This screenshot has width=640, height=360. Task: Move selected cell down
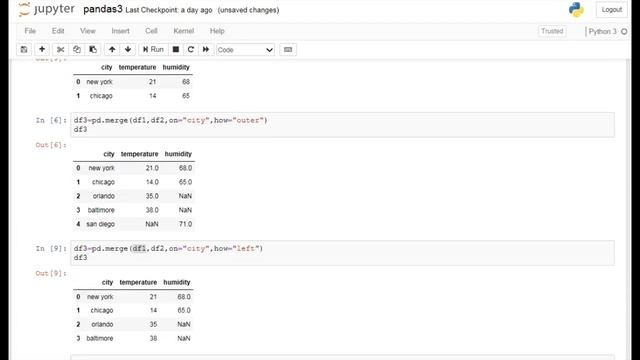(x=128, y=49)
